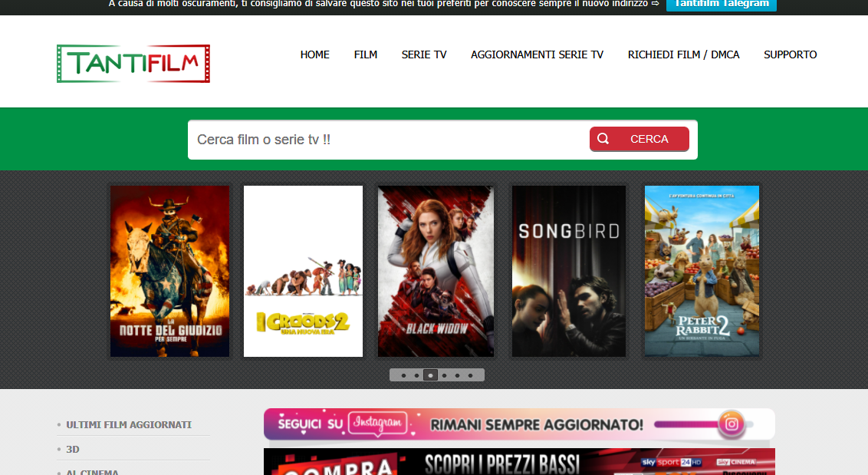Select first carousel pagination dot
868x475 pixels.
tap(403, 375)
